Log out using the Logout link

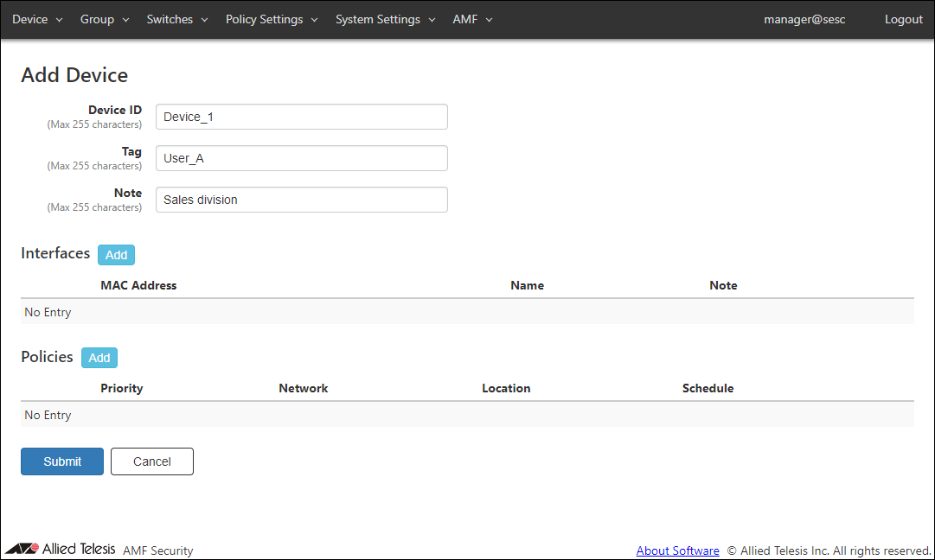pyautogui.click(x=903, y=19)
